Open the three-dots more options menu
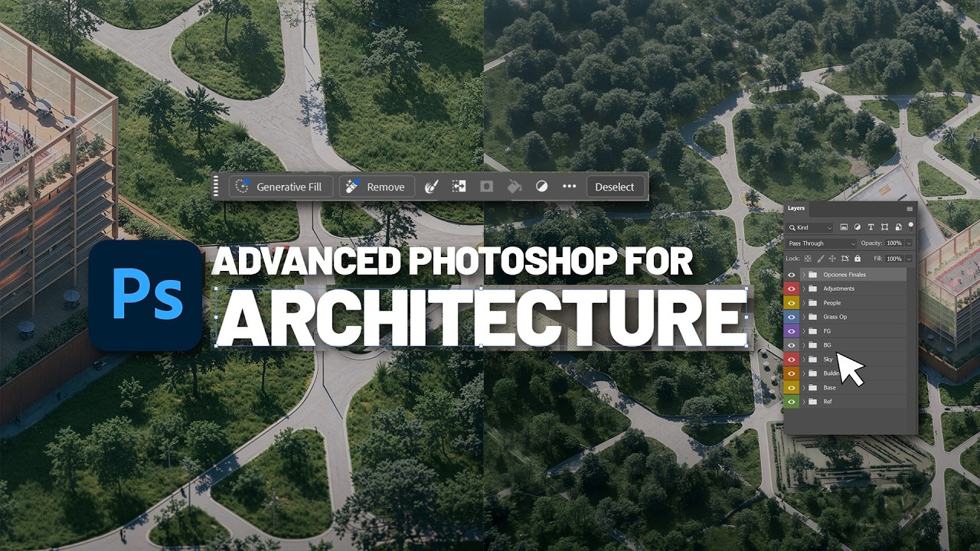 569,187
